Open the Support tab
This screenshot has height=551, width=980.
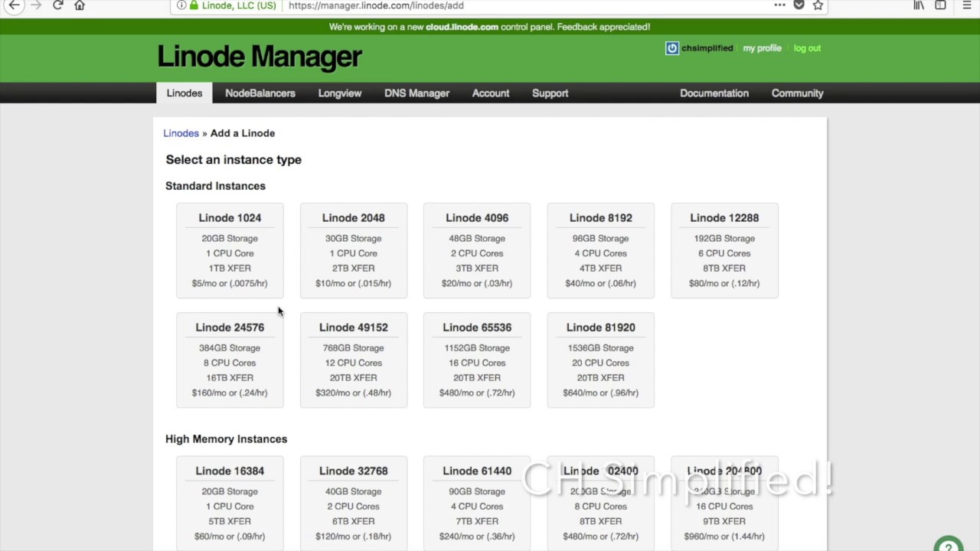point(550,93)
